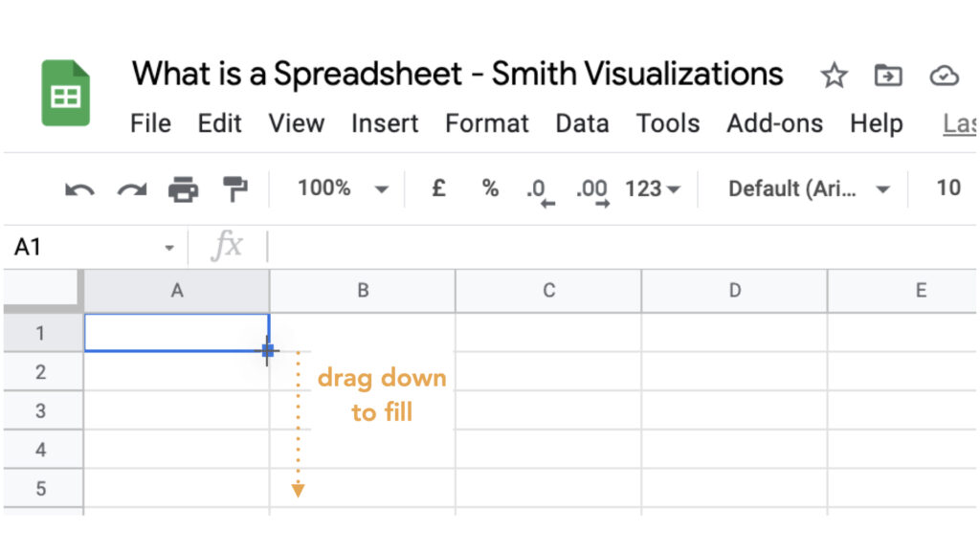
Task: Select cell A1
Action: [177, 333]
